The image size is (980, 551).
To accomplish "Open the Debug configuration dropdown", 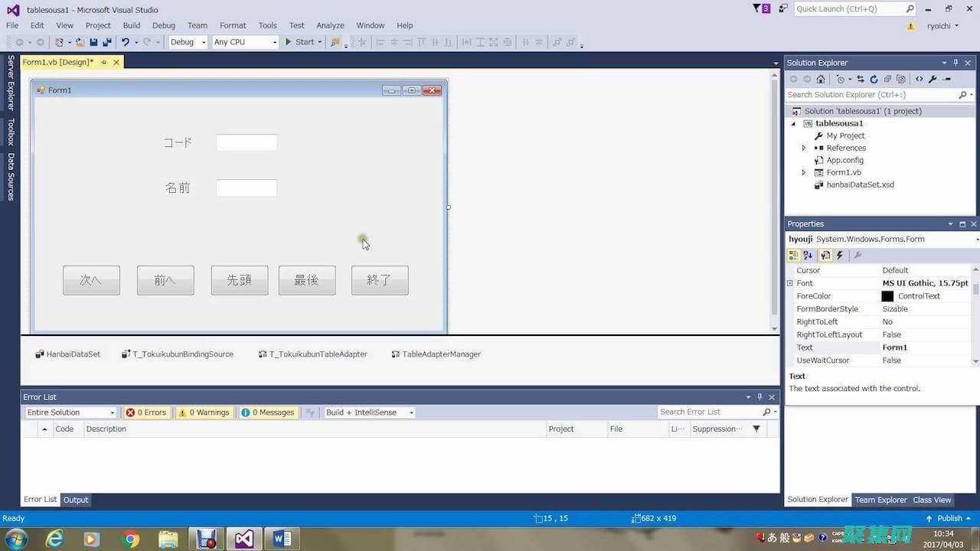I will click(x=188, y=42).
